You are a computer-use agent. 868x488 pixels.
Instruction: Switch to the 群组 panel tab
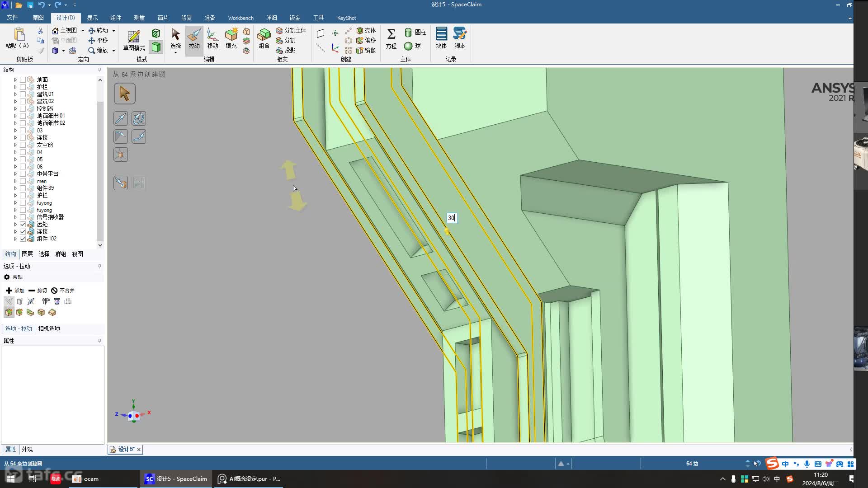click(61, 254)
